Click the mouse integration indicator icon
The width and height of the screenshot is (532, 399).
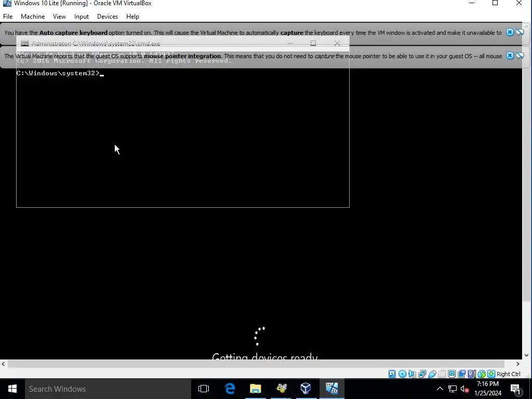(x=482, y=374)
